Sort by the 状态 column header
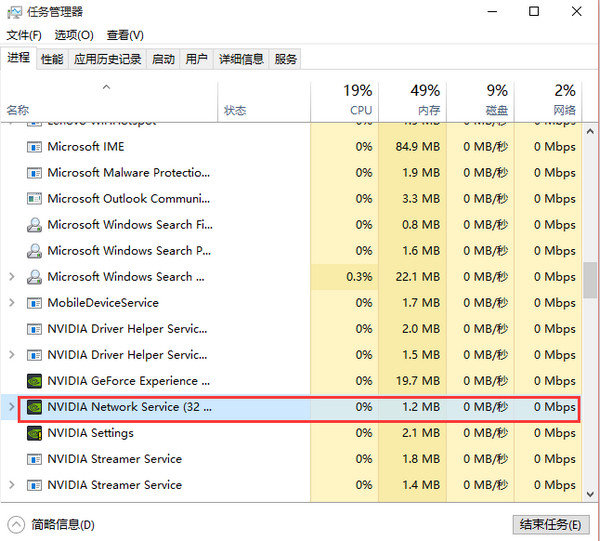Image resolution: width=600 pixels, height=541 pixels. [264, 102]
